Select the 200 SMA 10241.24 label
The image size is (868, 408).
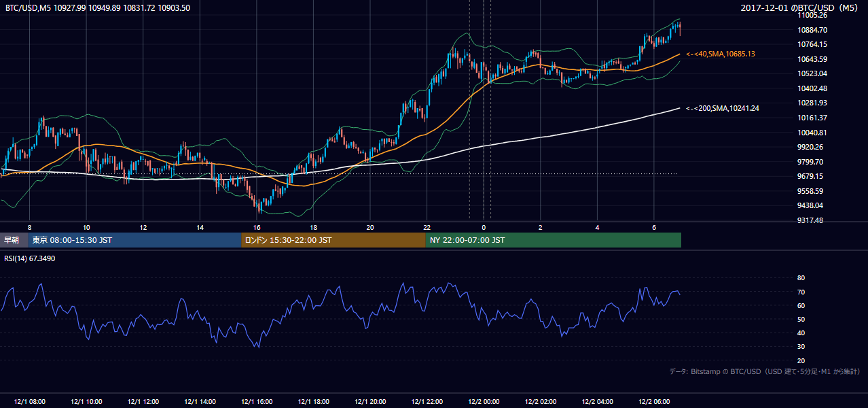pos(723,108)
